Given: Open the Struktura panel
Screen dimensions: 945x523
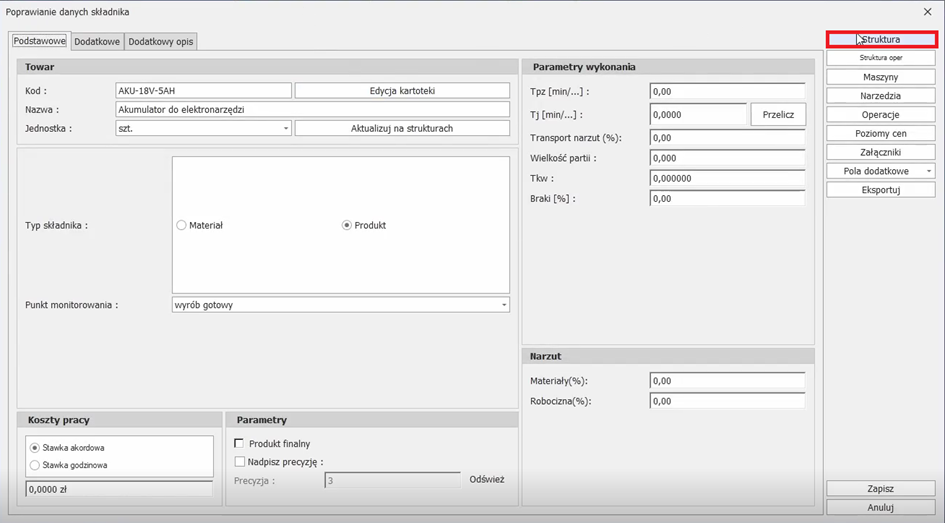Looking at the screenshot, I should pos(881,39).
